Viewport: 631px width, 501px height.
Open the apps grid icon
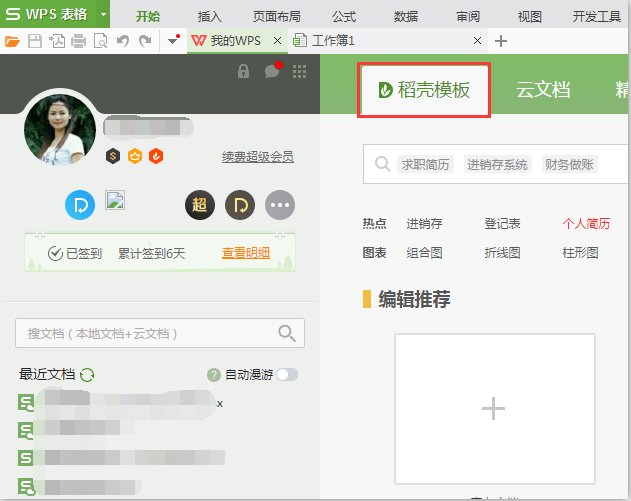coord(299,72)
